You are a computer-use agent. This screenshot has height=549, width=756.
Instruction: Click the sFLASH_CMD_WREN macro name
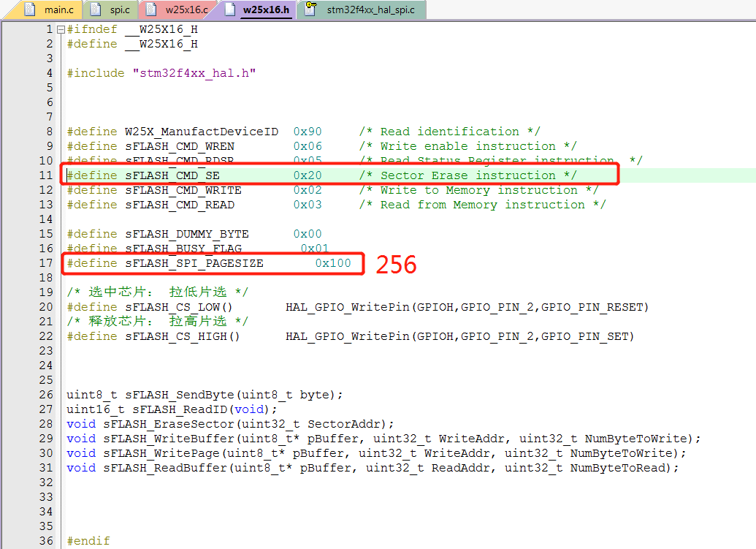(x=180, y=146)
